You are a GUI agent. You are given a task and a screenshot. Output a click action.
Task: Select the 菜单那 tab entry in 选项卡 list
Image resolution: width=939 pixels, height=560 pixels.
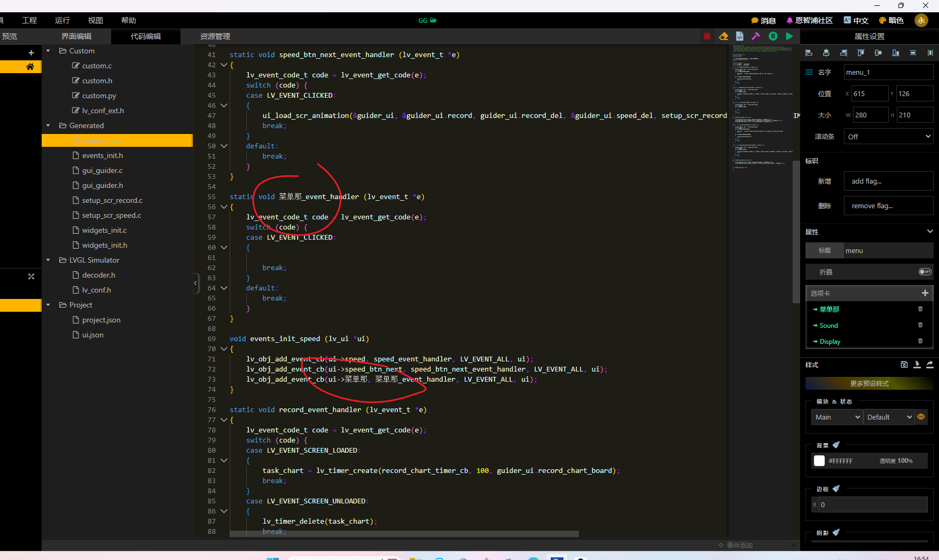coord(830,309)
